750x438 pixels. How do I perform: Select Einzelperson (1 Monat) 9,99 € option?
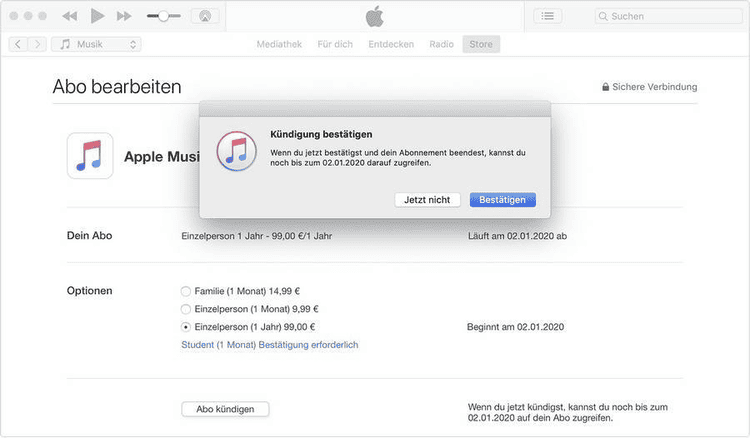pyautogui.click(x=250, y=309)
